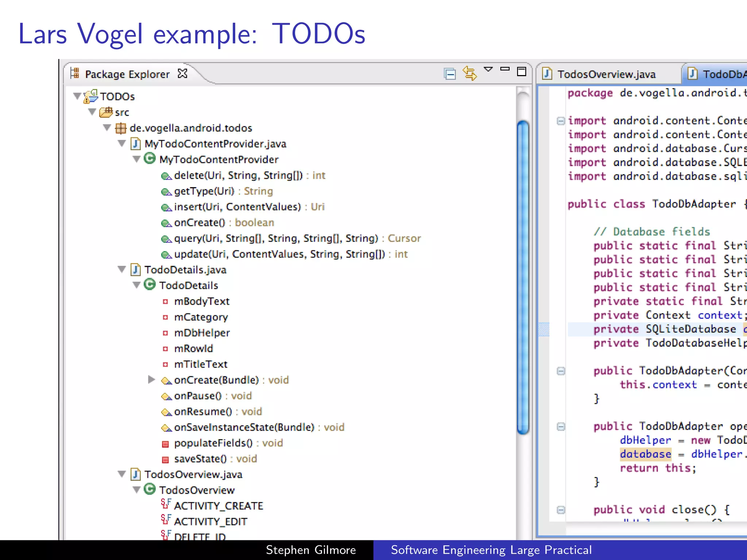This screenshot has width=747, height=560.
Task: Click the static final icon beside ACTIVITY_EDIT
Action: click(x=166, y=520)
